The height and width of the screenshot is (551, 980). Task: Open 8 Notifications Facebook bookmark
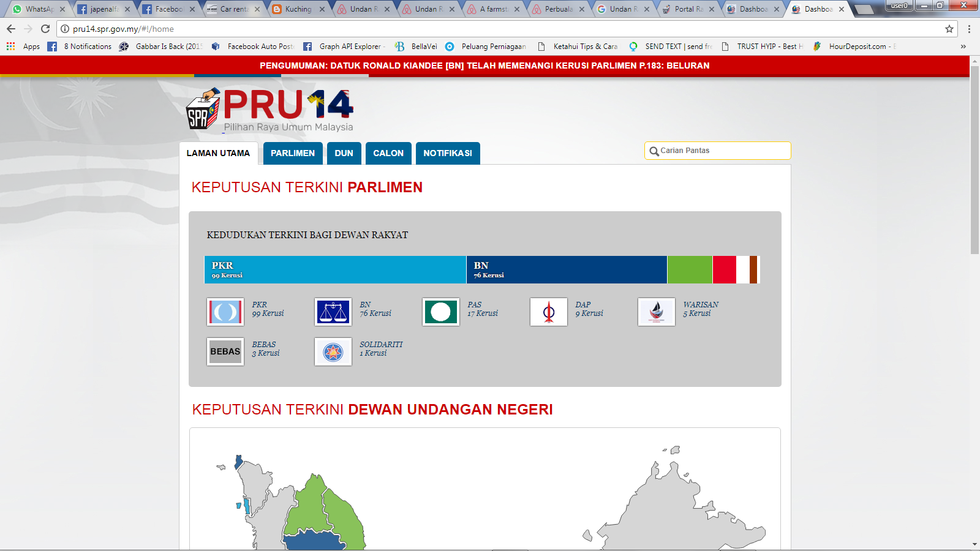[x=80, y=47]
